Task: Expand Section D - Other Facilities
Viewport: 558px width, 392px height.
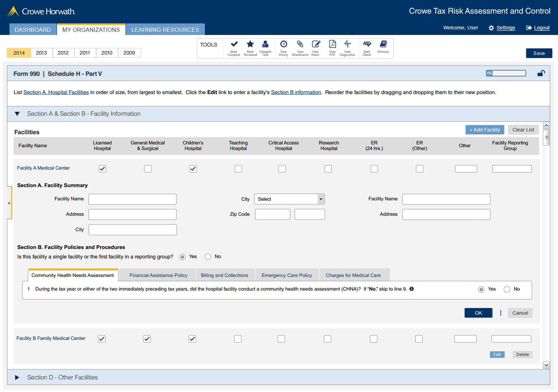Action: pos(17,378)
